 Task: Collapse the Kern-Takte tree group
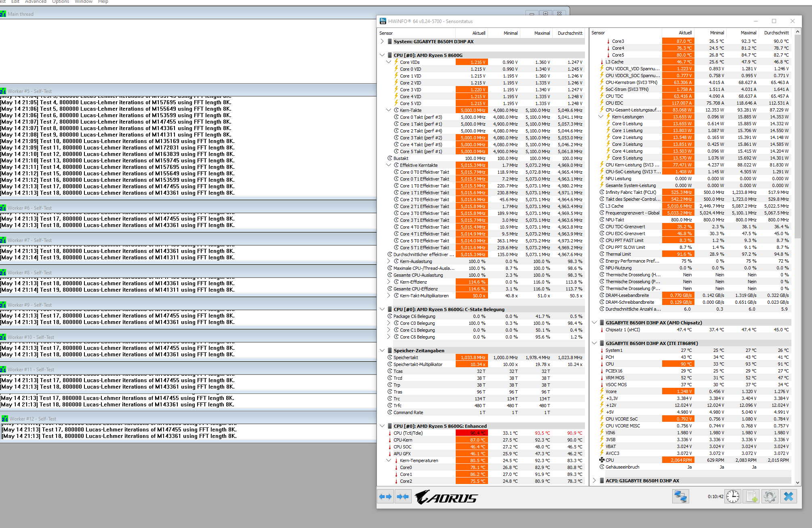389,110
